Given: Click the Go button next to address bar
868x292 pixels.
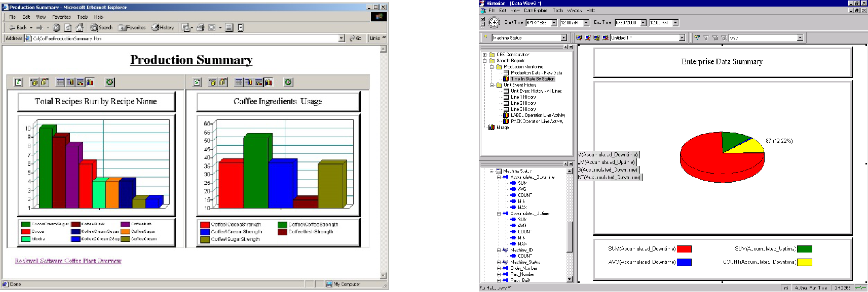Looking at the screenshot, I should [x=356, y=38].
